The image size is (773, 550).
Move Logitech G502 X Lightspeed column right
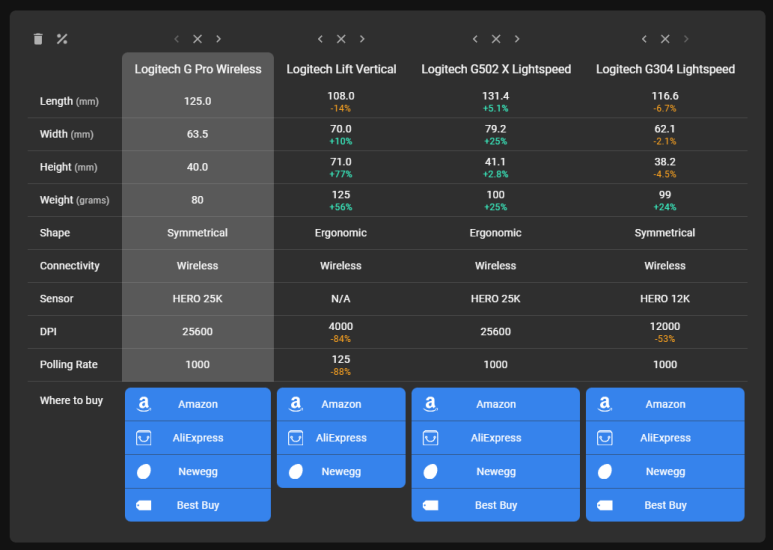pos(517,39)
